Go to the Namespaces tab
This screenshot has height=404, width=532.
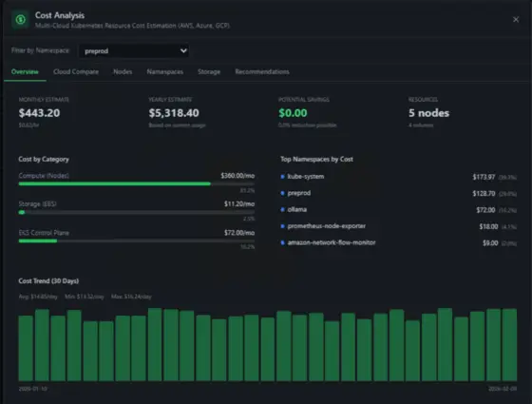point(165,71)
